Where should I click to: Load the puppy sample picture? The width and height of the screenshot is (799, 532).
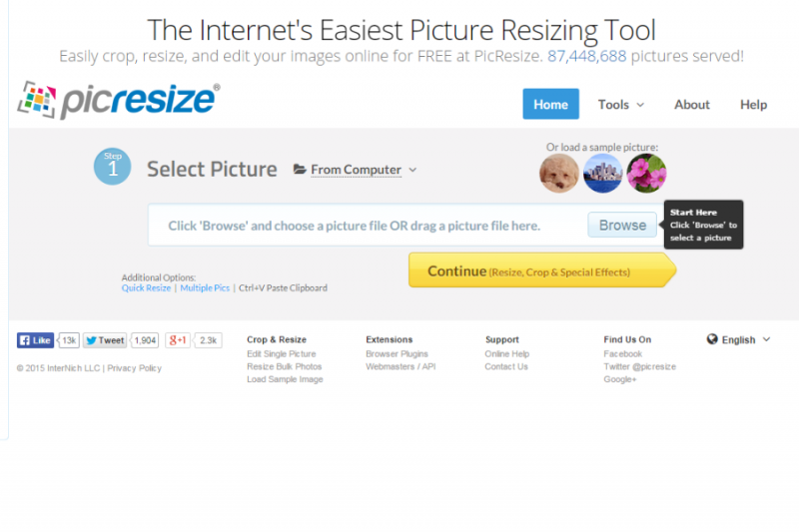[x=559, y=174]
